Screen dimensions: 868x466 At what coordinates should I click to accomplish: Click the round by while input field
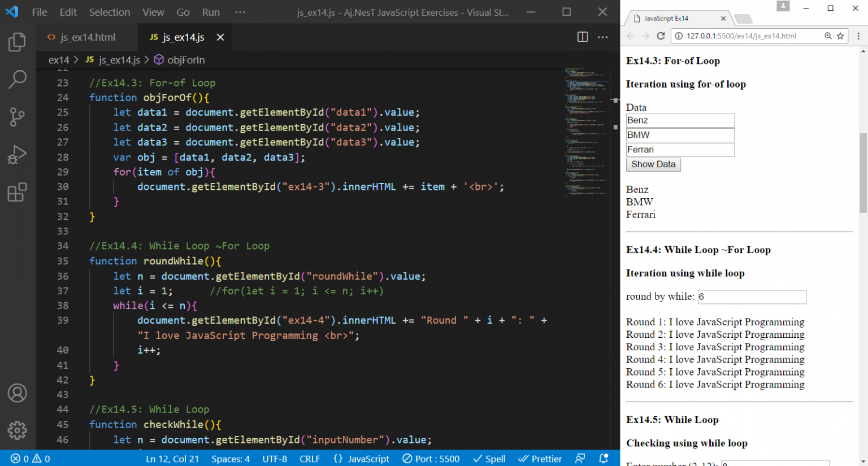click(752, 297)
